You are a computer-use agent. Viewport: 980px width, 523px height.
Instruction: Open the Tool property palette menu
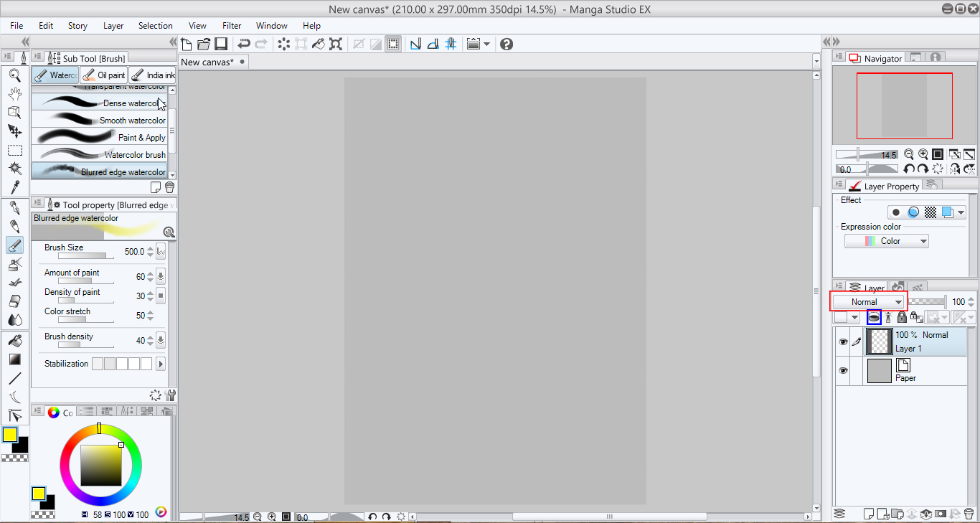37,204
